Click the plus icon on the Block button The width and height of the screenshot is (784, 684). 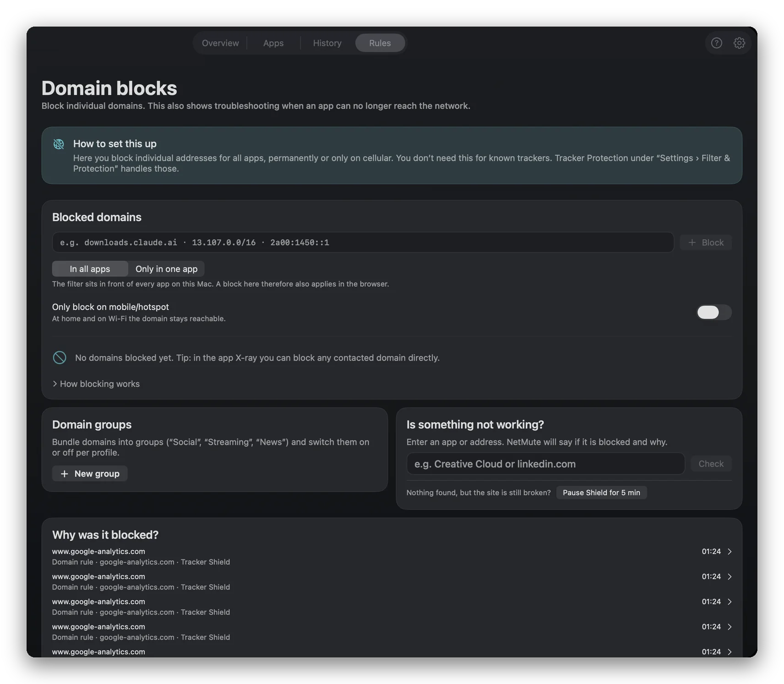pos(692,242)
